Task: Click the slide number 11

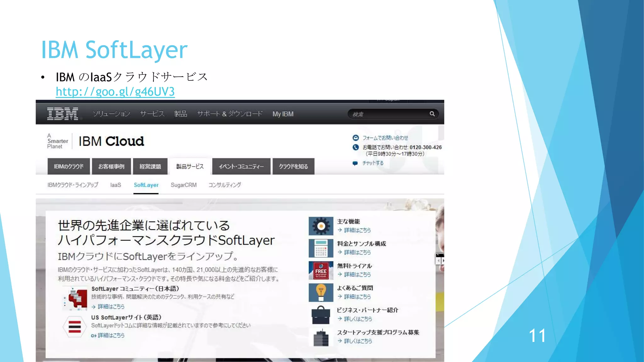Action: point(537,335)
